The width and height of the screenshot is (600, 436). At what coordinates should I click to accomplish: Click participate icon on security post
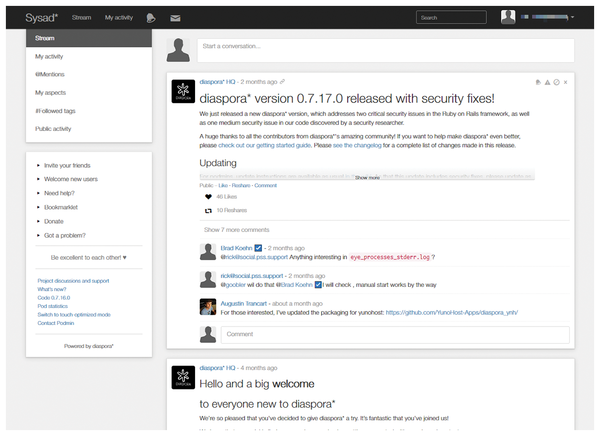[x=538, y=82]
